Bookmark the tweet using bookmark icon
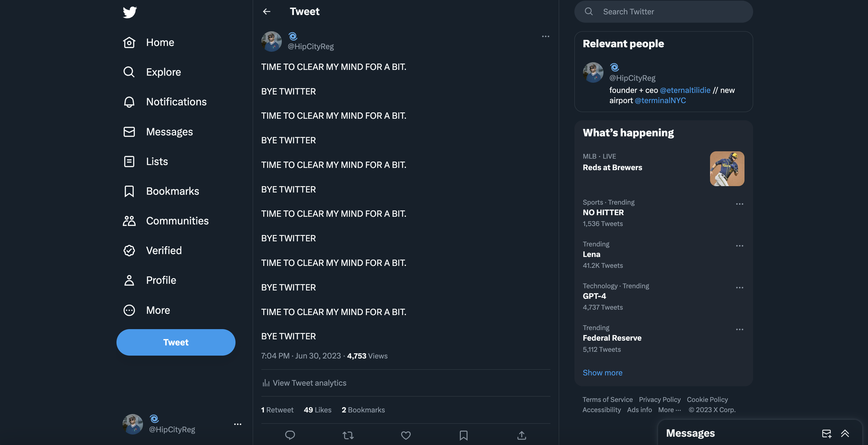868x445 pixels. [x=463, y=435]
